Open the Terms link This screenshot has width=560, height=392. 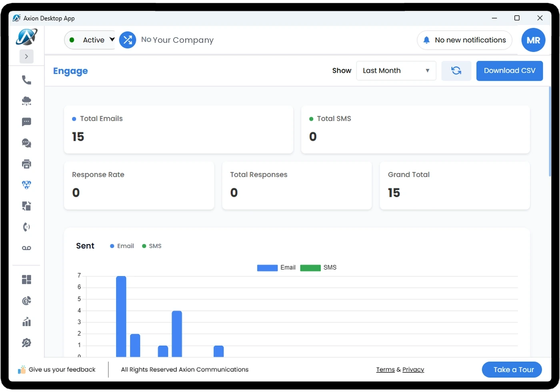tap(385, 370)
